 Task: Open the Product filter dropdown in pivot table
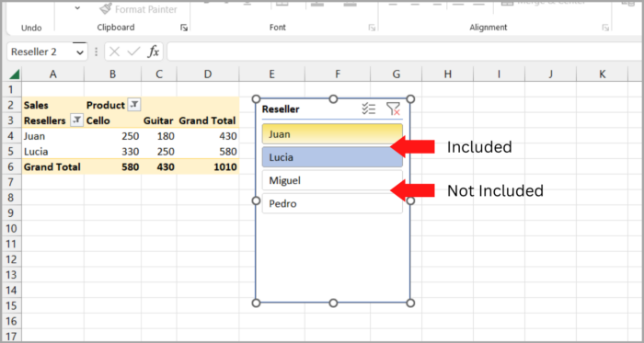click(134, 105)
